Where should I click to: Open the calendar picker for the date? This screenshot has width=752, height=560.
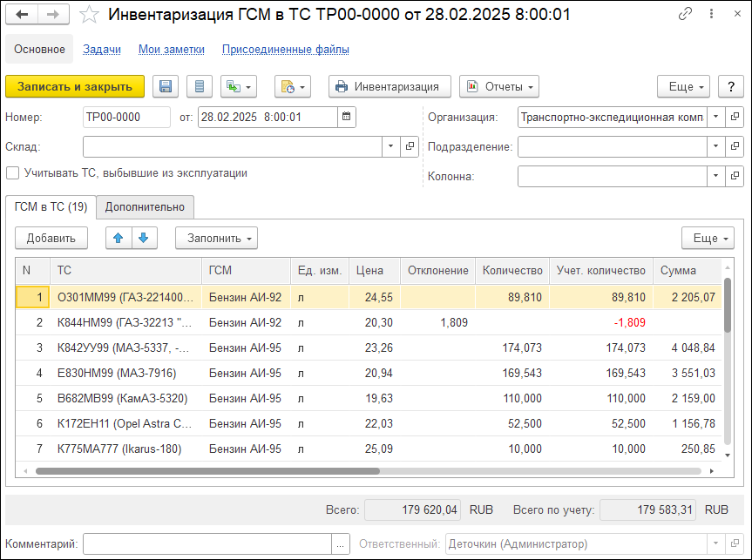346,117
